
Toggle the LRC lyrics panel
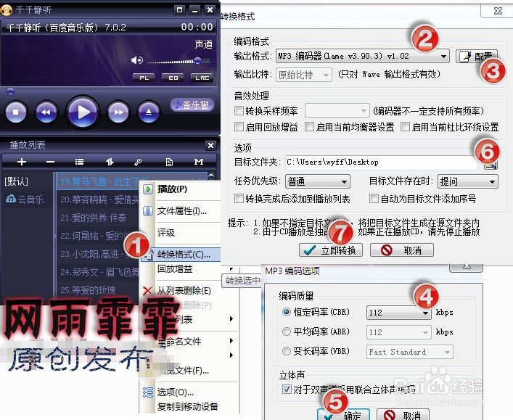point(202,78)
